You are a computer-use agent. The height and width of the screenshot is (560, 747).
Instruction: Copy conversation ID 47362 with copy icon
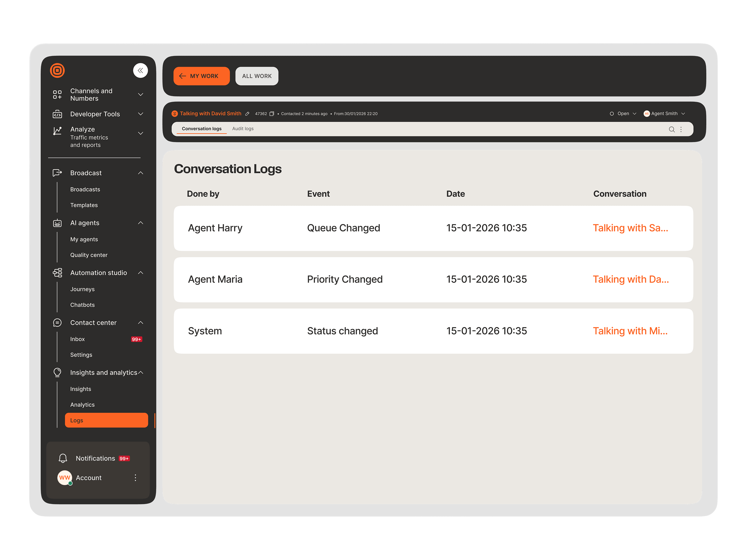(271, 114)
